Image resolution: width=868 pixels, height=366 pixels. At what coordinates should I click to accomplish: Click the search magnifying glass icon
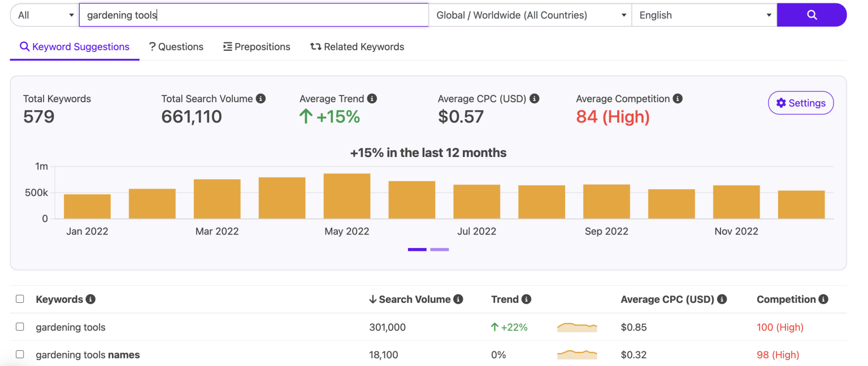pyautogui.click(x=812, y=15)
